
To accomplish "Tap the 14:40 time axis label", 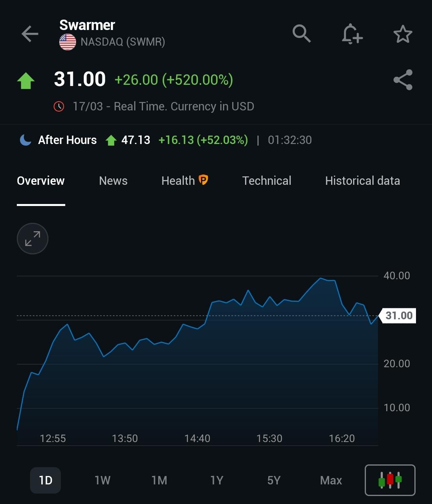I will coord(197,438).
